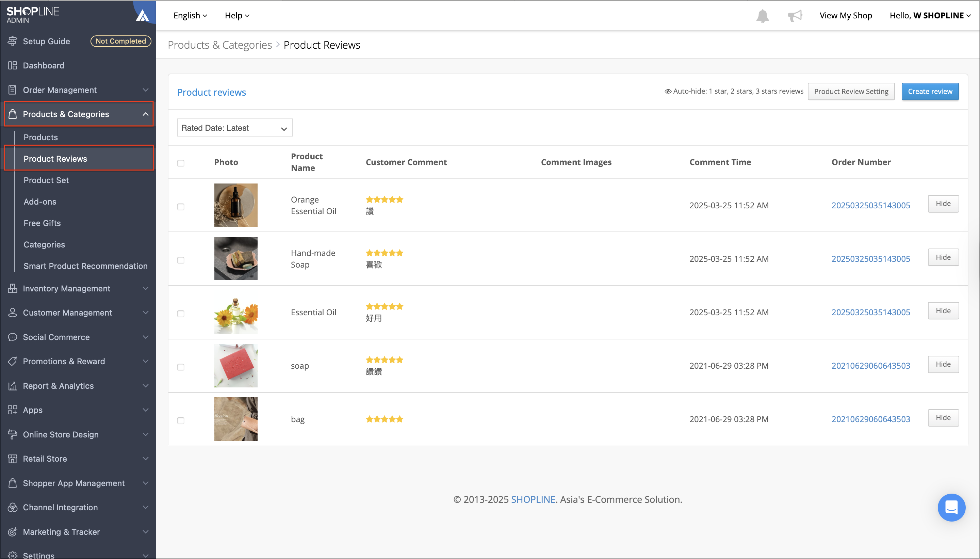The height and width of the screenshot is (559, 980).
Task: Open the Rated Date: Latest sort dropdown
Action: [x=235, y=128]
